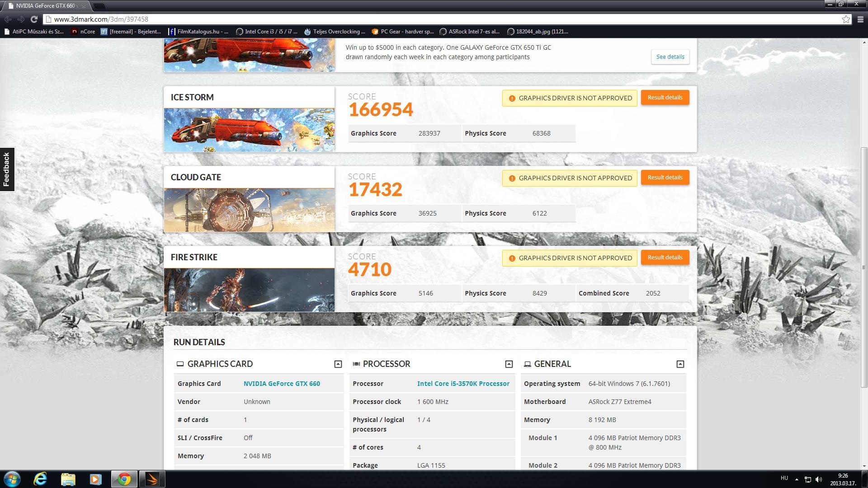Open the Feedback side tab
This screenshot has width=868, height=488.
pyautogui.click(x=7, y=169)
